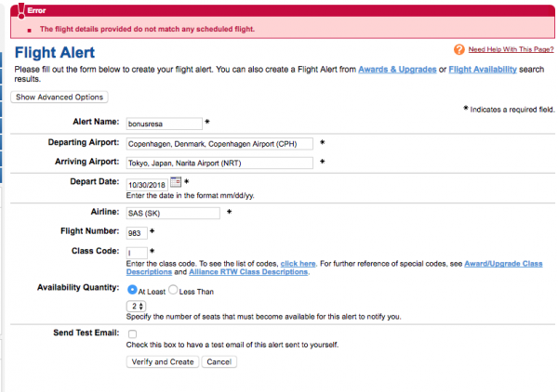Click the Cancel button
This screenshot has width=558, height=392.
point(219,361)
